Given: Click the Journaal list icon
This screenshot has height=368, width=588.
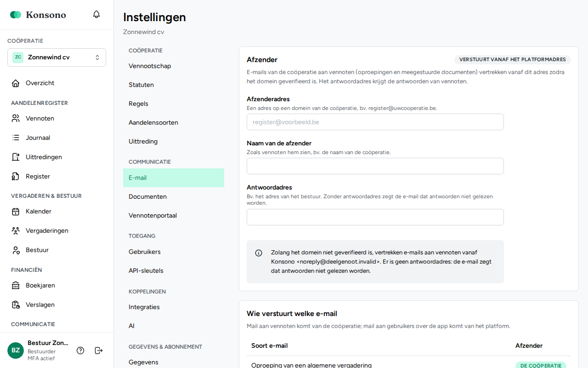Looking at the screenshot, I should (16, 138).
